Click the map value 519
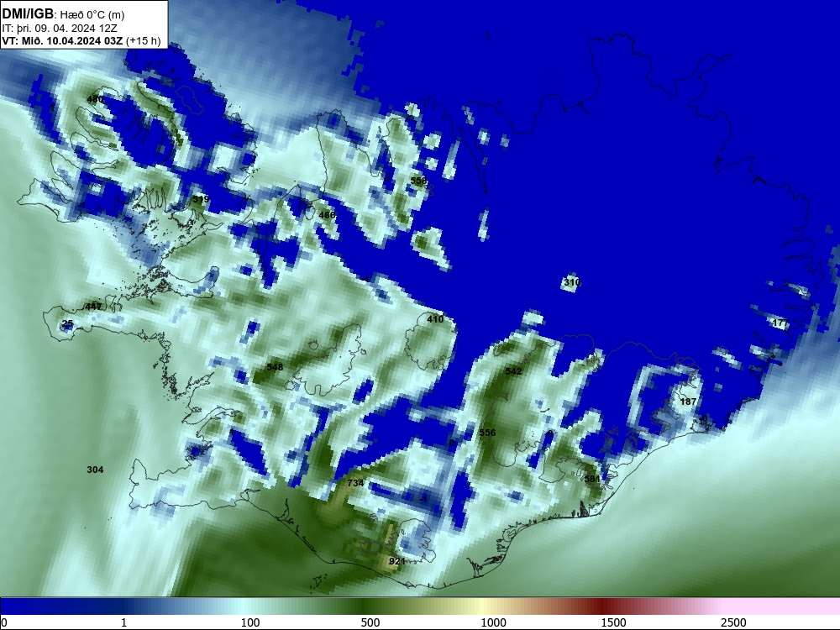Screen dimensions: 840x630 pos(201,199)
